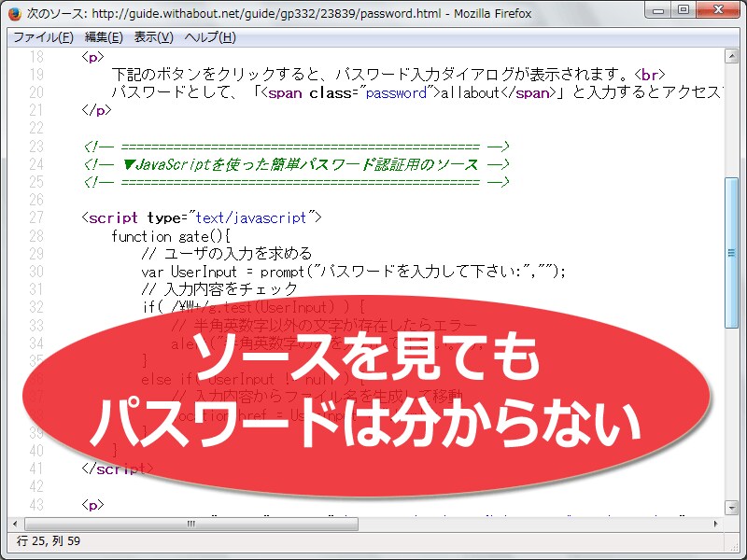747x560 pixels.
Task: Click the comment about JavaScript簡単パスワード認証 on line 24
Action: tap(296, 164)
